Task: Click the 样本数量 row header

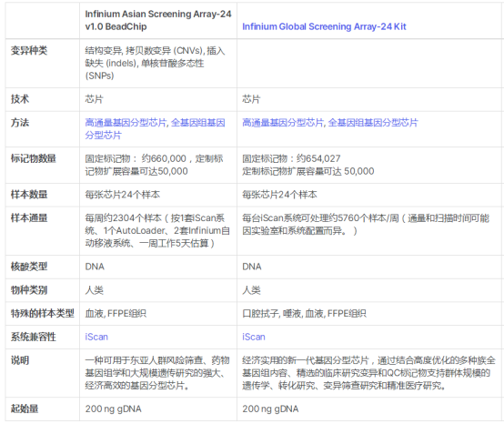Action: pyautogui.click(x=29, y=195)
